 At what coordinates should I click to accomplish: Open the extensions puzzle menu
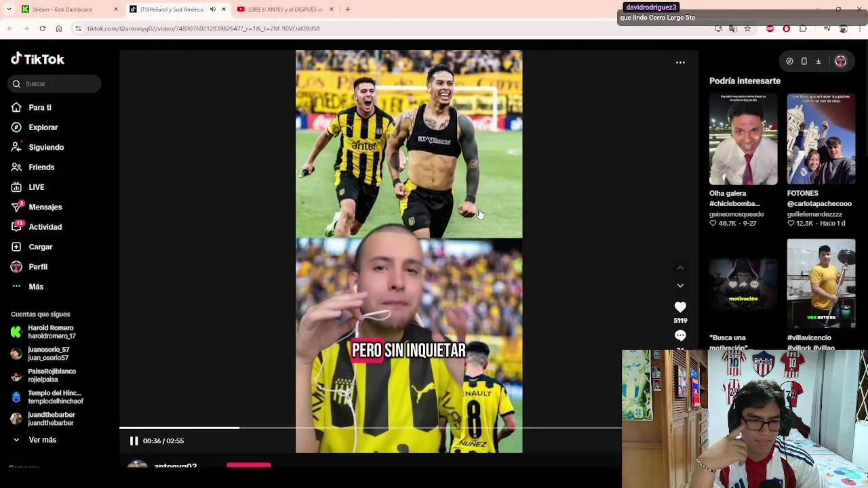pyautogui.click(x=803, y=28)
